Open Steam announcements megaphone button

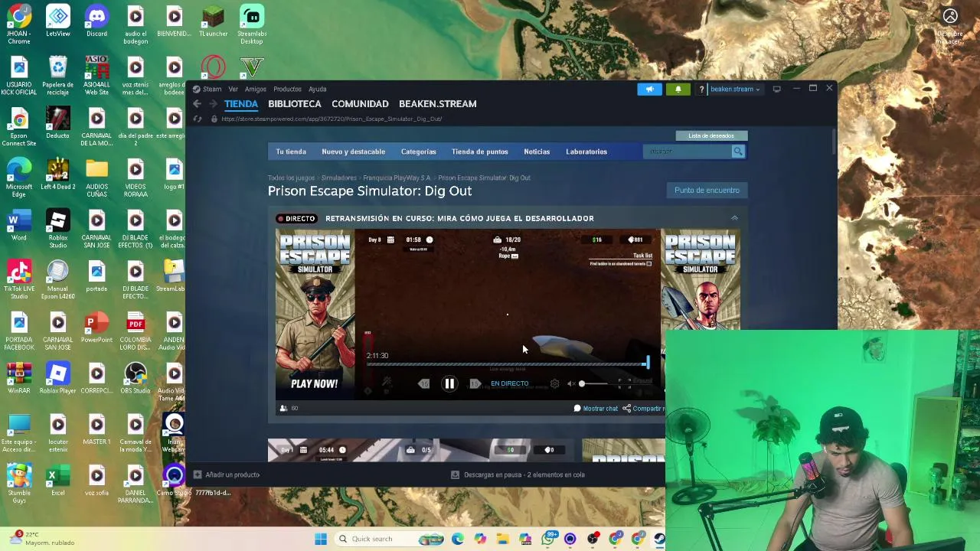(x=649, y=90)
